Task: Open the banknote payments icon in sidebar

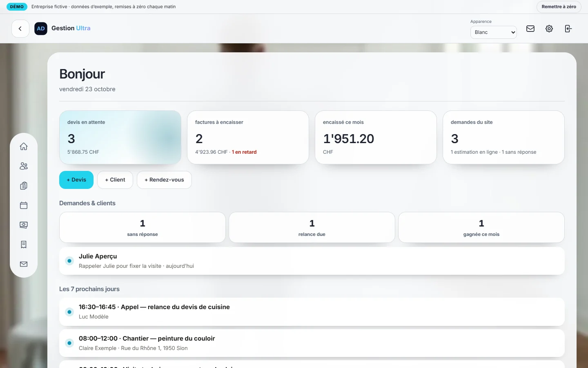Action: tap(24, 225)
